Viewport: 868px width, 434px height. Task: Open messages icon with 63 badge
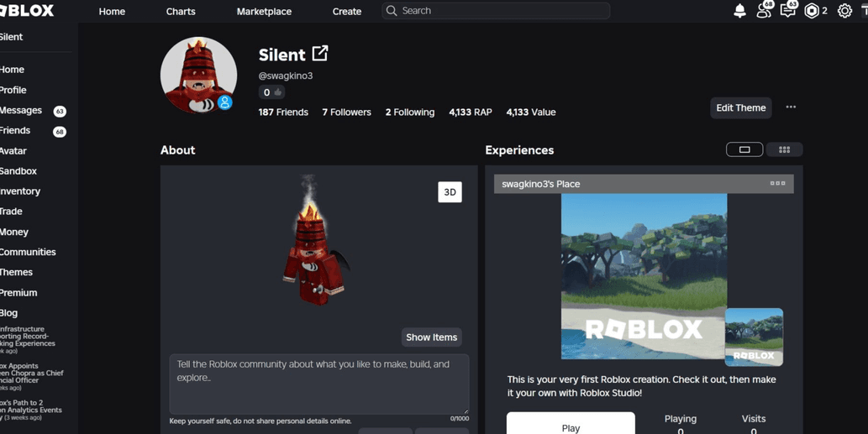click(788, 10)
